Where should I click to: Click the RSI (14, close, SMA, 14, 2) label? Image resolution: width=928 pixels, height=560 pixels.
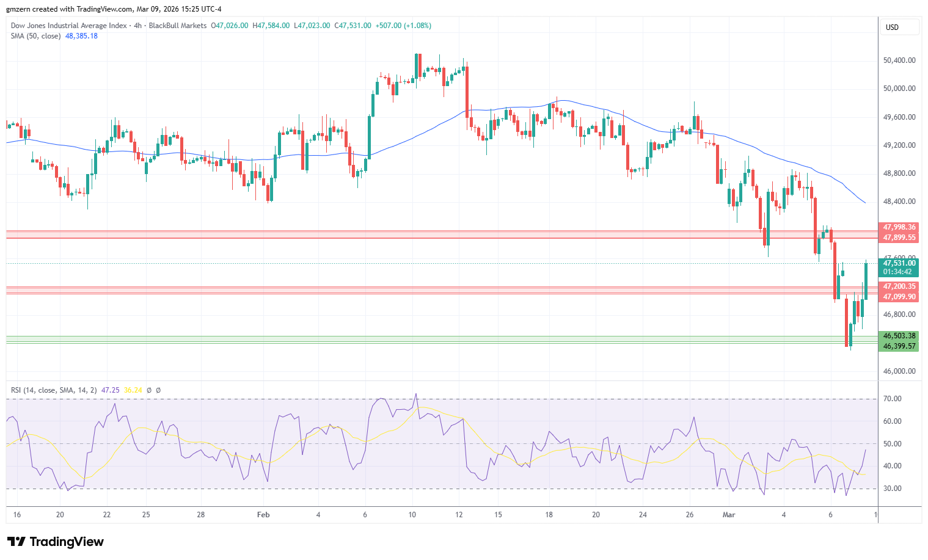point(54,390)
